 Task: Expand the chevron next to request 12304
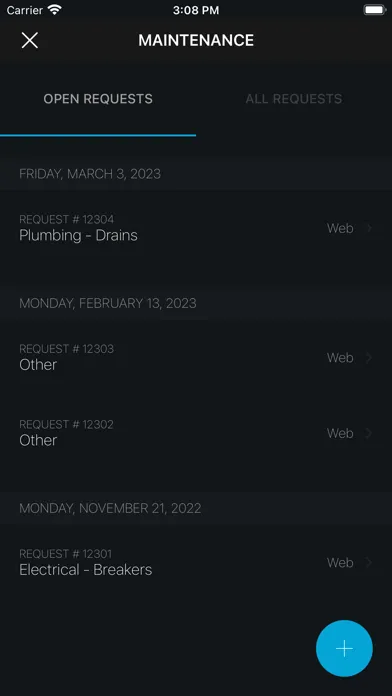[x=368, y=228]
